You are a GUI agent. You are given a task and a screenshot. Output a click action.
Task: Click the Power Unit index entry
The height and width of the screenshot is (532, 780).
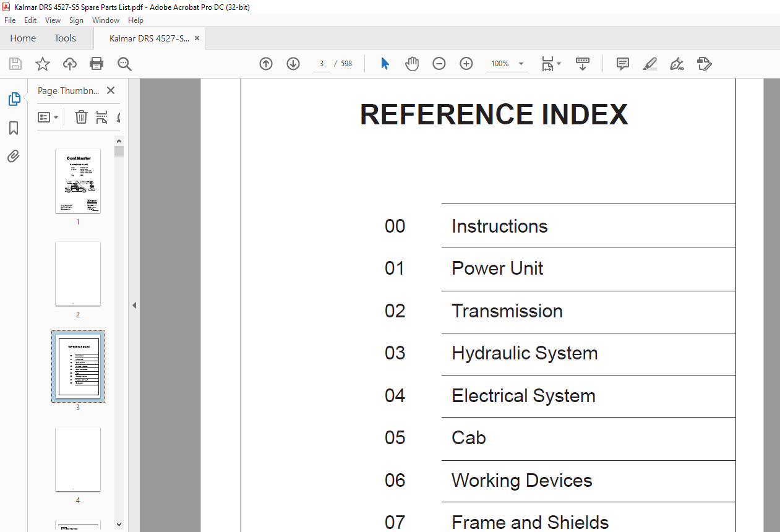[497, 268]
